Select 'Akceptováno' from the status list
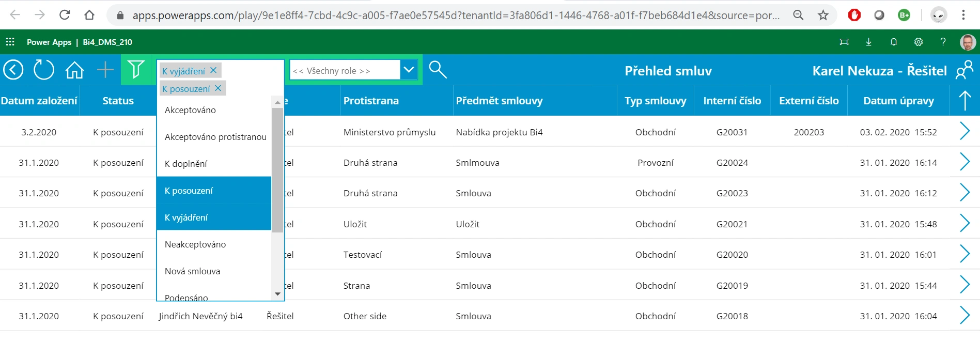Screen dimensions: 980x358 click(214, 110)
